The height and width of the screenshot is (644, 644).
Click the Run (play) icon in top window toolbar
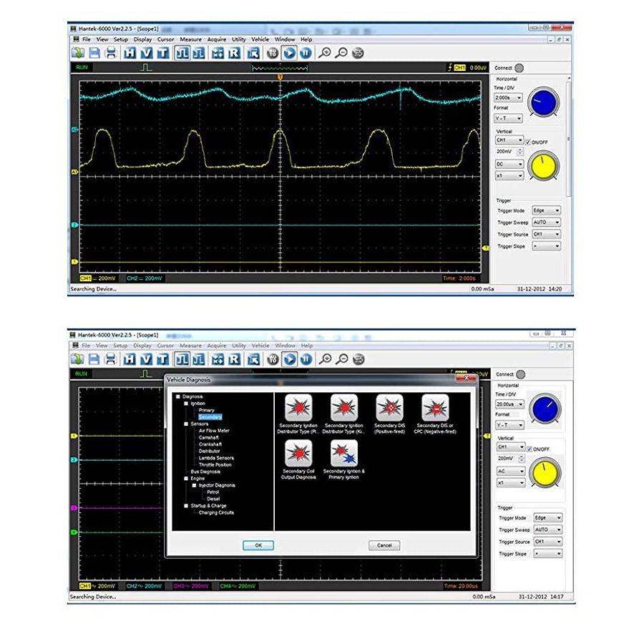[289, 52]
